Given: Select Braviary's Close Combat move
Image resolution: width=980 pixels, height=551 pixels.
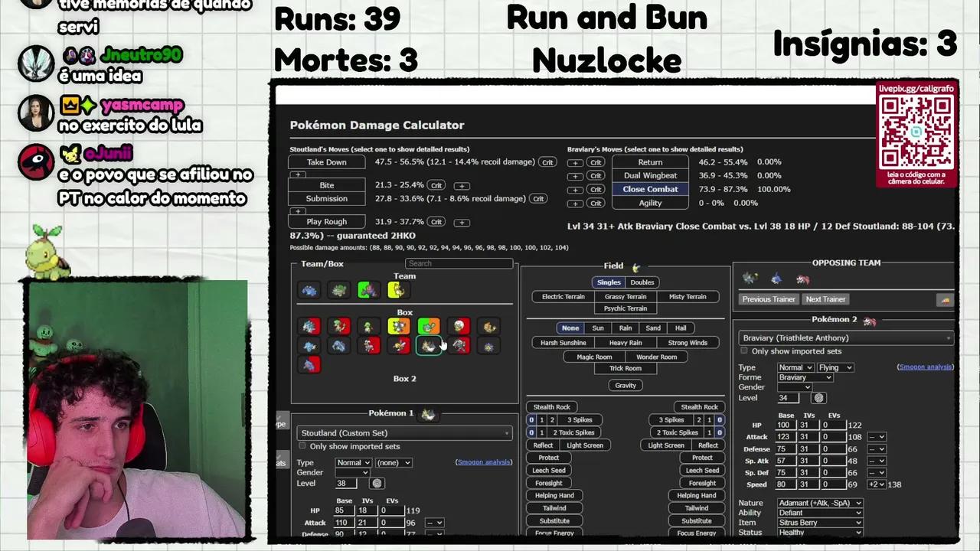Looking at the screenshot, I should 650,189.
